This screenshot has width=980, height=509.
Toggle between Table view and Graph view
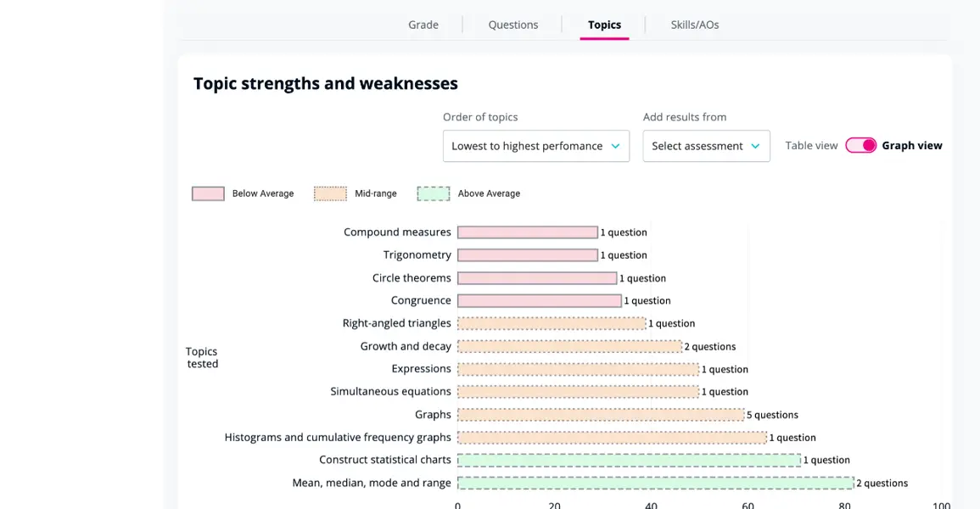click(860, 146)
